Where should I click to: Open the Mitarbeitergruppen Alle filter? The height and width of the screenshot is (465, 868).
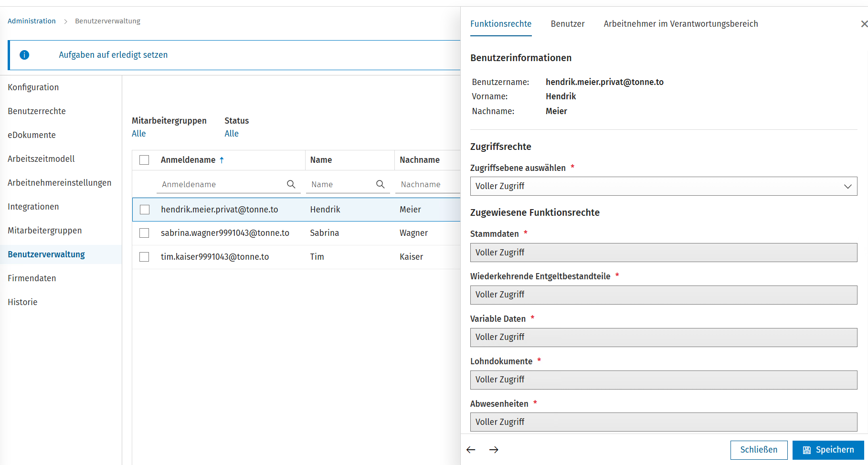coord(139,134)
